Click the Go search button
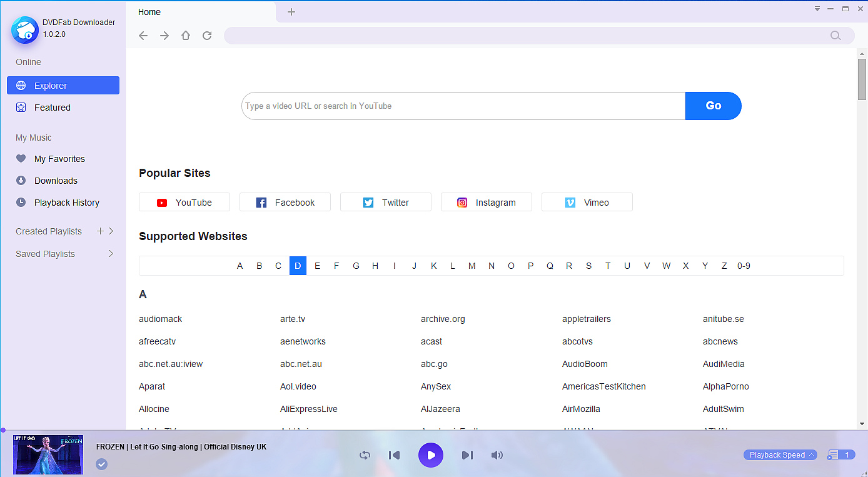This screenshot has width=868, height=477. pyautogui.click(x=714, y=106)
